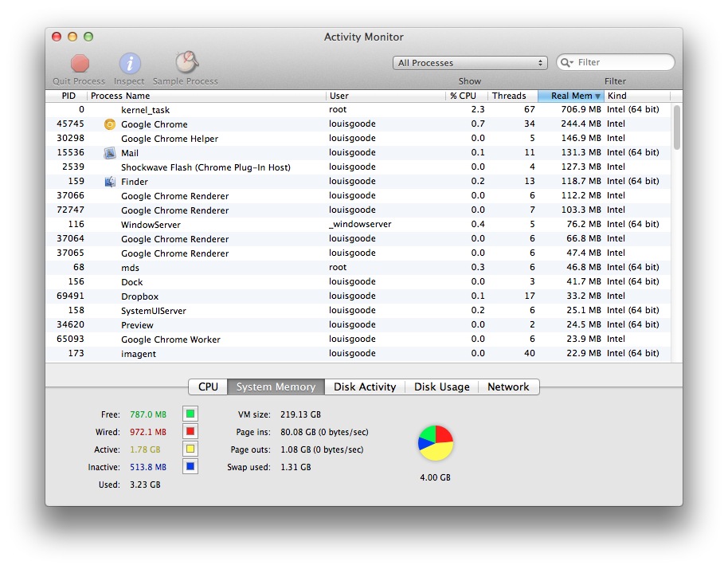728x569 pixels.
Task: Click the 706.9 MB memory value
Action: pyautogui.click(x=581, y=110)
